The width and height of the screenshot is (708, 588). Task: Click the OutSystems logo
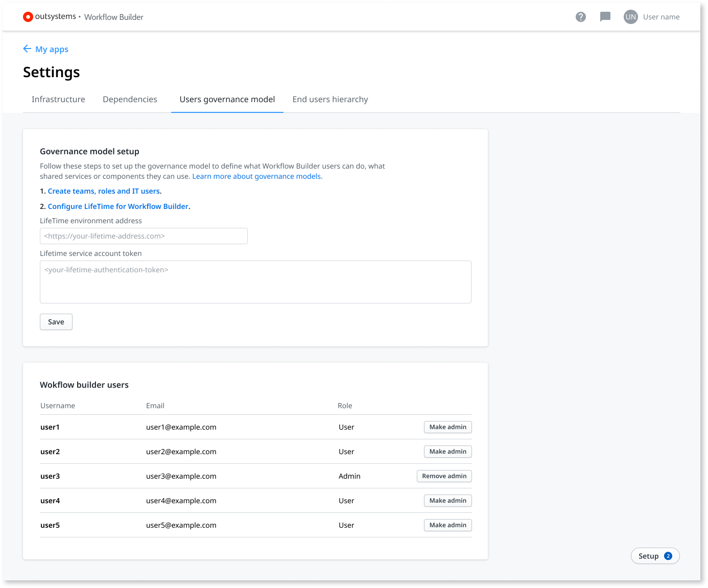pyautogui.click(x=28, y=16)
